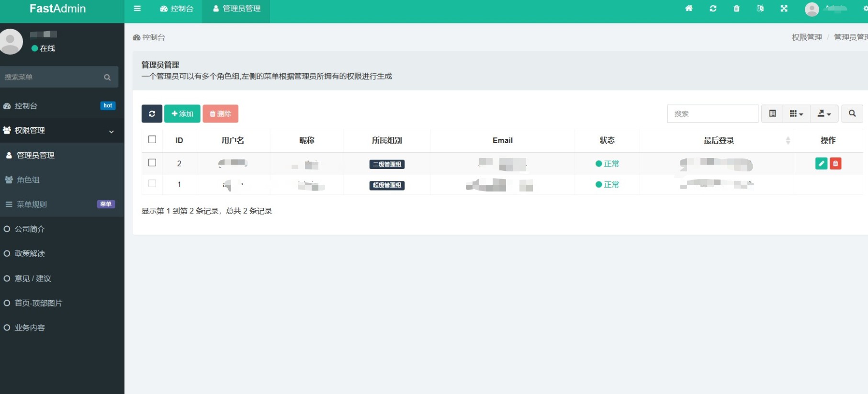The image size is (868, 394).
Task: Click 权限管理 breadcrumb link
Action: pyautogui.click(x=807, y=37)
